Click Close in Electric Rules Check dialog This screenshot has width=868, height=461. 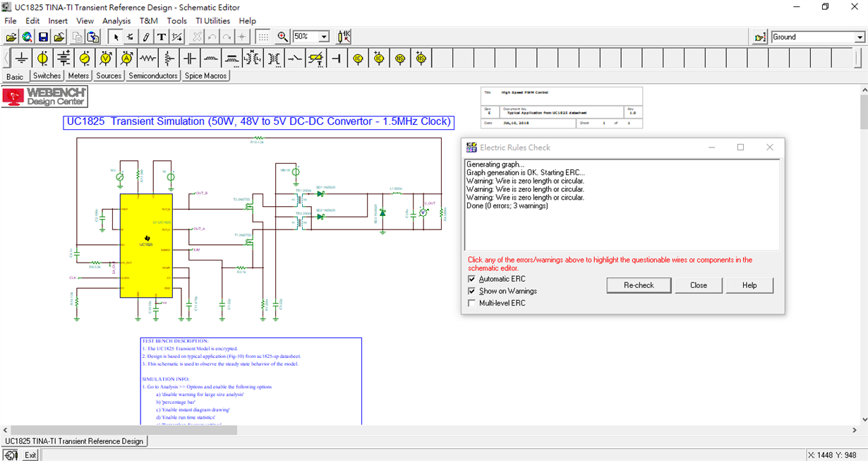pyautogui.click(x=699, y=285)
